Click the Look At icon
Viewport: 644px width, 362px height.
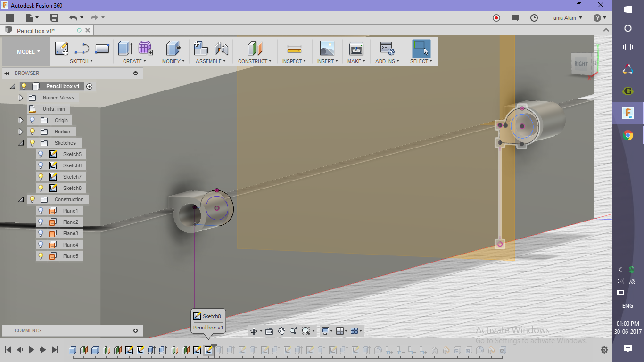269,331
